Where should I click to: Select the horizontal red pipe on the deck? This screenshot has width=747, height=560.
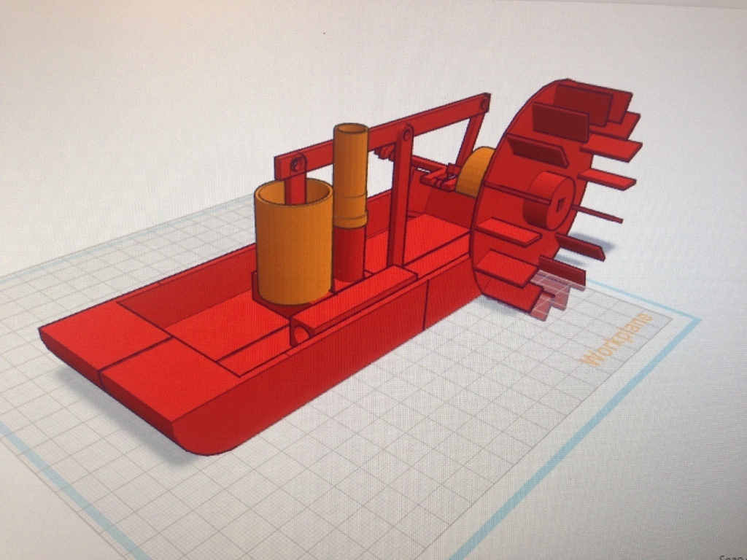(x=352, y=305)
